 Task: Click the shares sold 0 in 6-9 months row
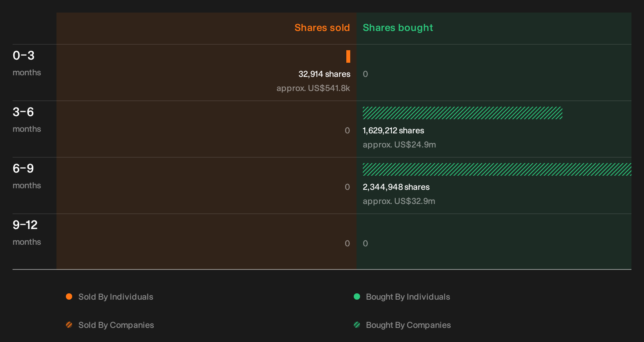[347, 187]
